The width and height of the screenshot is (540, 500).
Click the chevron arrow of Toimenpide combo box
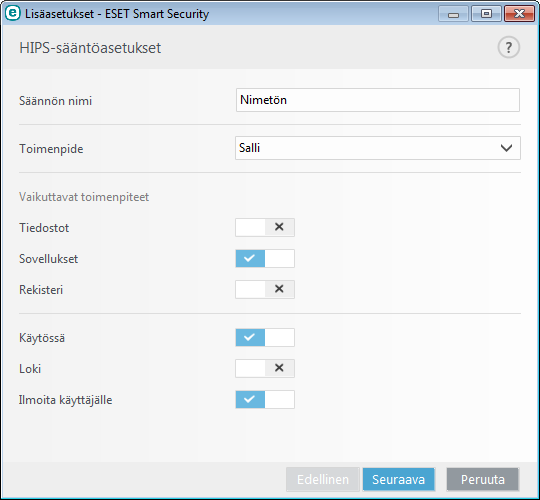pyautogui.click(x=506, y=148)
